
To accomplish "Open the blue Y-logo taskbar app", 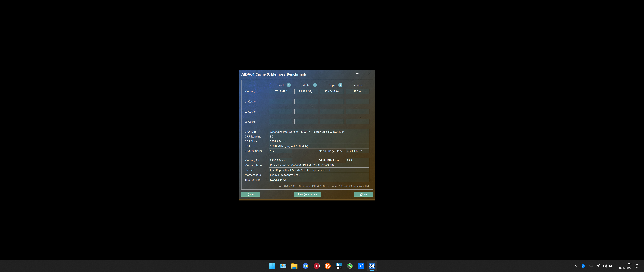I will (361, 266).
